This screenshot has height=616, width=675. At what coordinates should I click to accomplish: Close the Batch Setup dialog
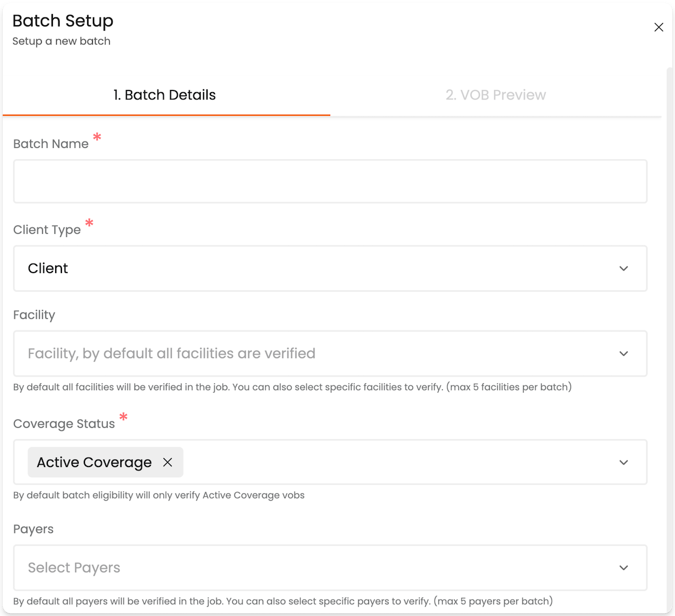659,27
